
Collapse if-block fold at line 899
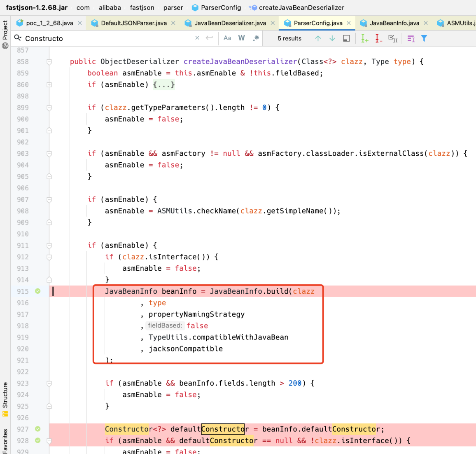tap(49, 108)
